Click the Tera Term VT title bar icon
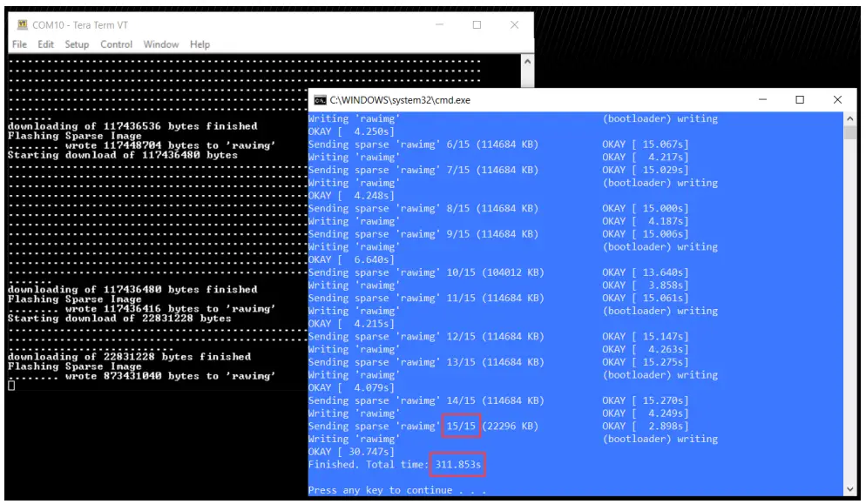 click(22, 25)
